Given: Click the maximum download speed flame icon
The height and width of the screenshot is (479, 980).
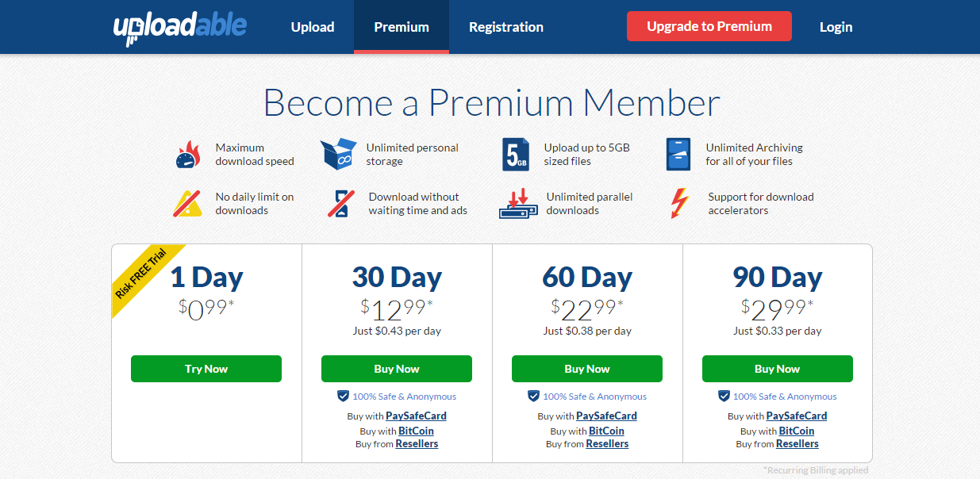Looking at the screenshot, I should point(188,154).
